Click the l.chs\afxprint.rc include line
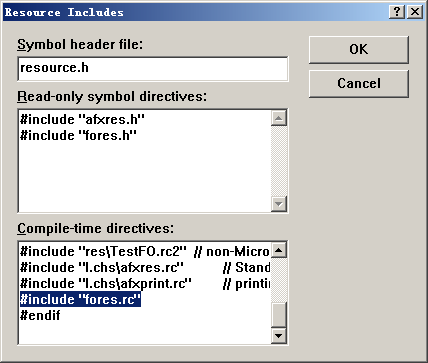428x363 pixels. [144, 283]
